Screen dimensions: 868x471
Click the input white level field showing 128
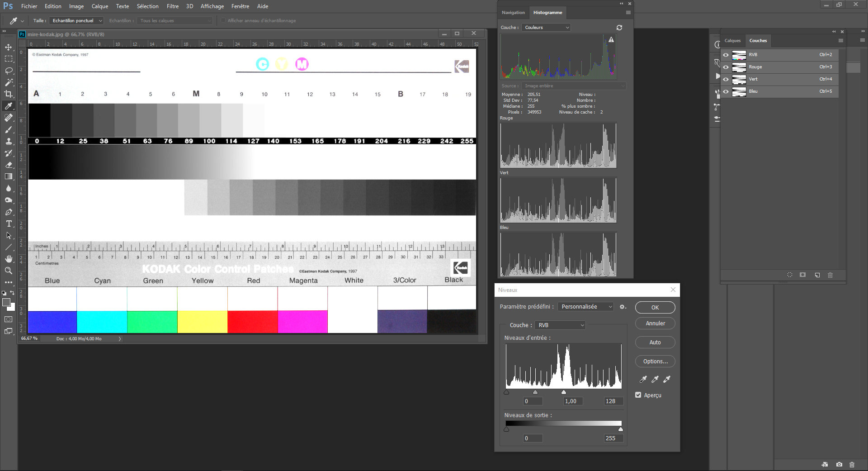tap(613, 401)
